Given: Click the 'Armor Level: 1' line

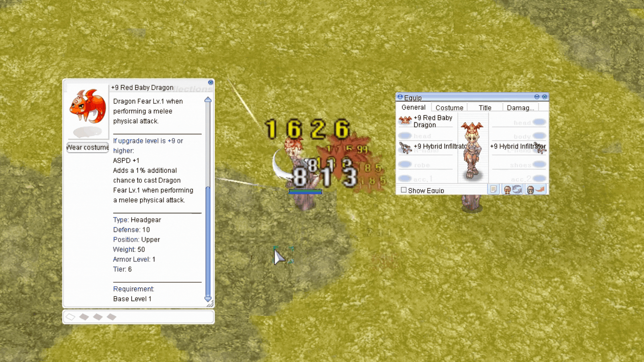Looking at the screenshot, I should coord(134,259).
